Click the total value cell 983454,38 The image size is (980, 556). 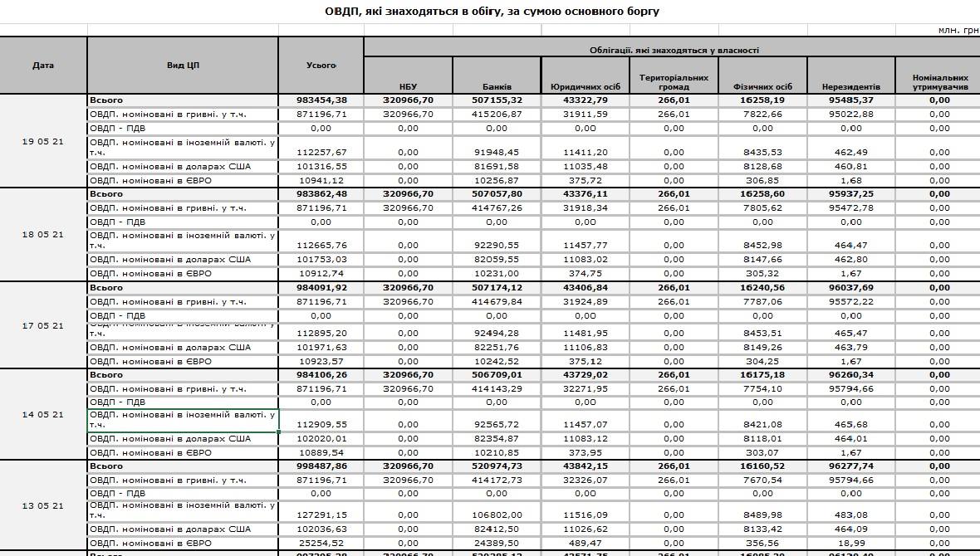point(321,100)
